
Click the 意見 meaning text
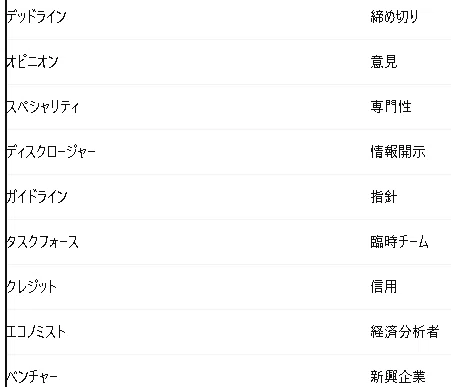point(384,62)
